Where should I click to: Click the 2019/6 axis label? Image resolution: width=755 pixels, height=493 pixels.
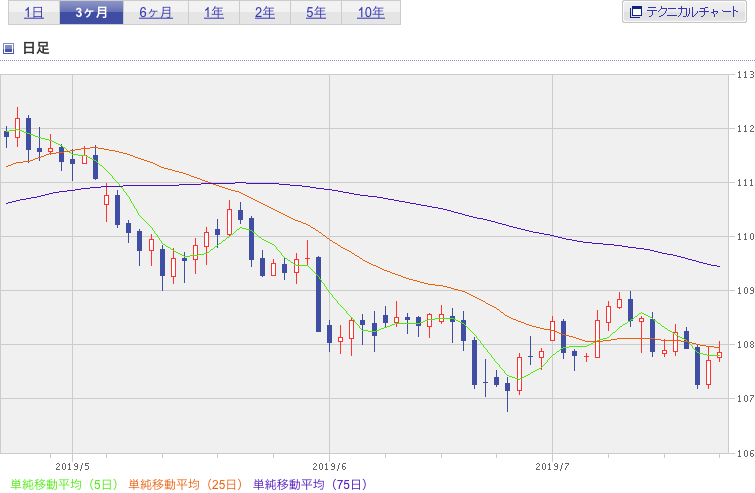coord(329,466)
